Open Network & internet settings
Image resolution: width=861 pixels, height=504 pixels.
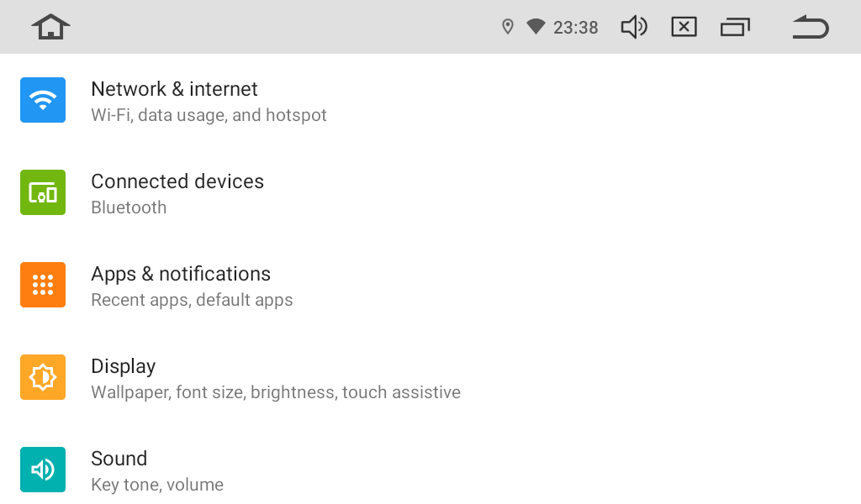click(x=174, y=89)
